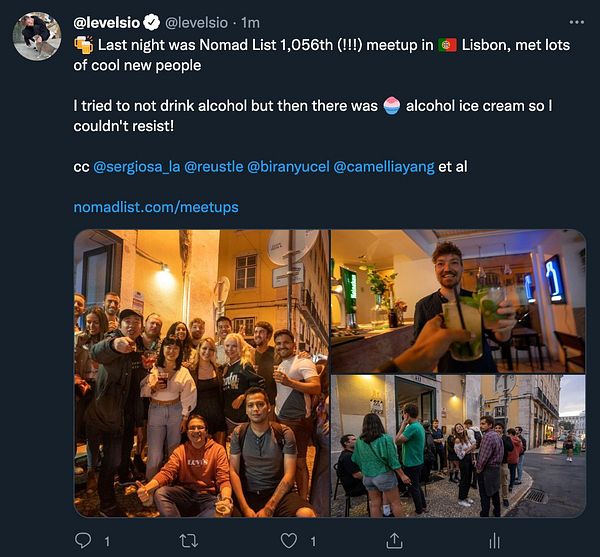Screen dimensions: 600x557
Task: Enlarge the large group photo
Action: point(201,373)
